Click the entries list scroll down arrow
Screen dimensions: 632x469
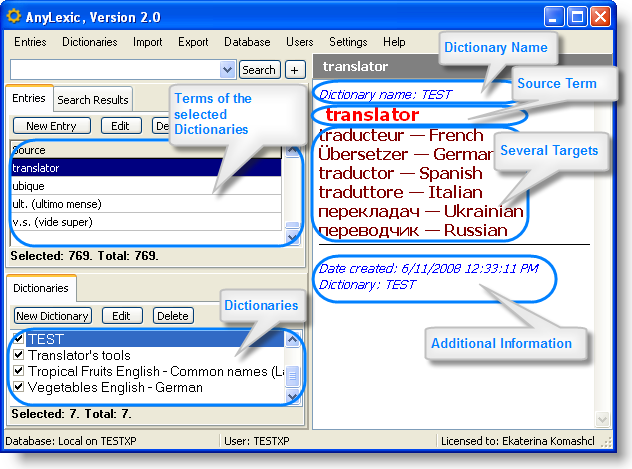tap(292, 237)
